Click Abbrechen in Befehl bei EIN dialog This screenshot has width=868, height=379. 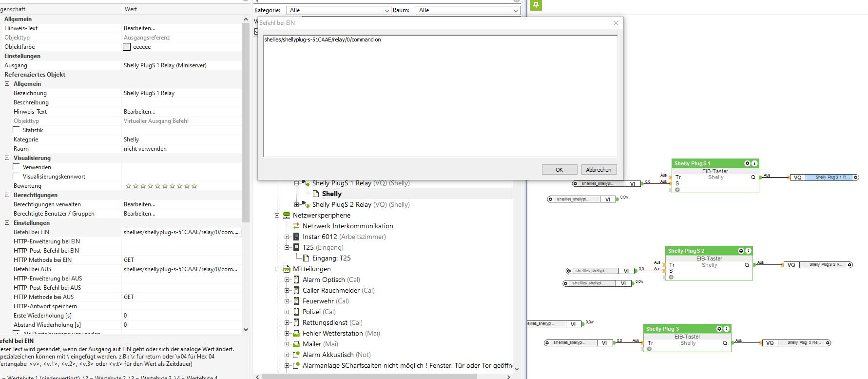(599, 170)
